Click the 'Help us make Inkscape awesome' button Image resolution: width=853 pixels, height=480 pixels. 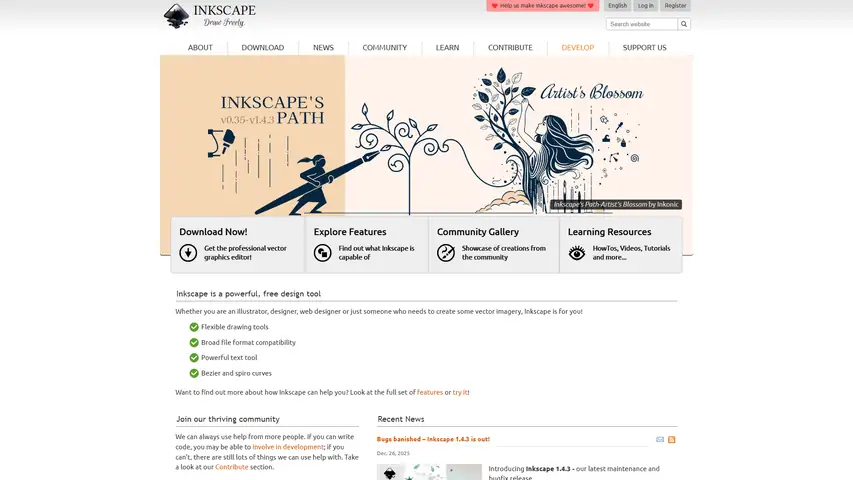click(542, 5)
